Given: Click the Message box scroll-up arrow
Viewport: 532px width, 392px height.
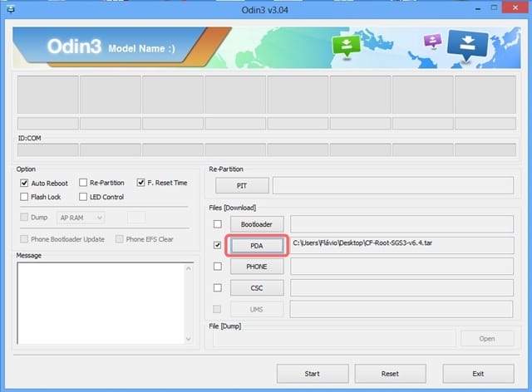Looking at the screenshot, I should click(189, 268).
